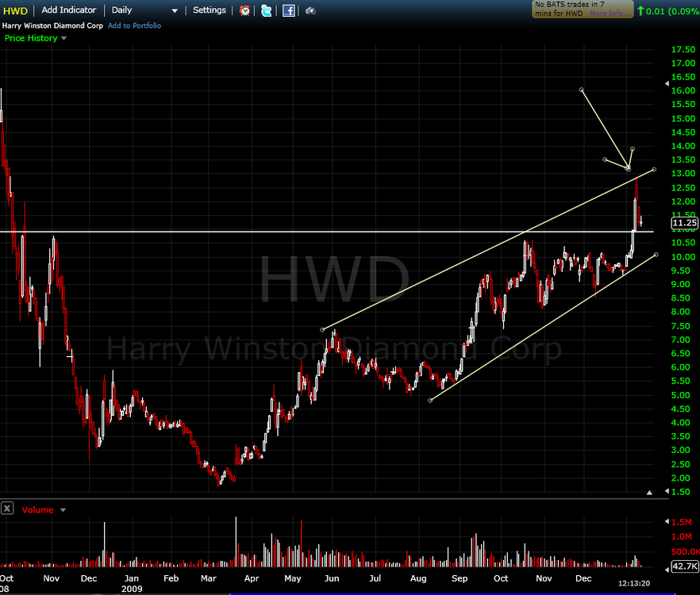Click the 12:13:20 timestamp
Viewport: 700px width, 595px height.
[x=634, y=583]
